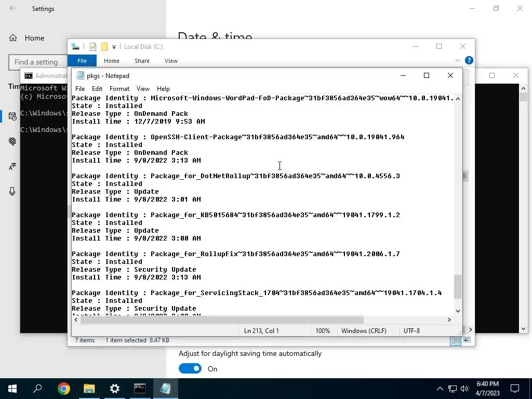Click the 100% zoom status entry

click(x=323, y=331)
